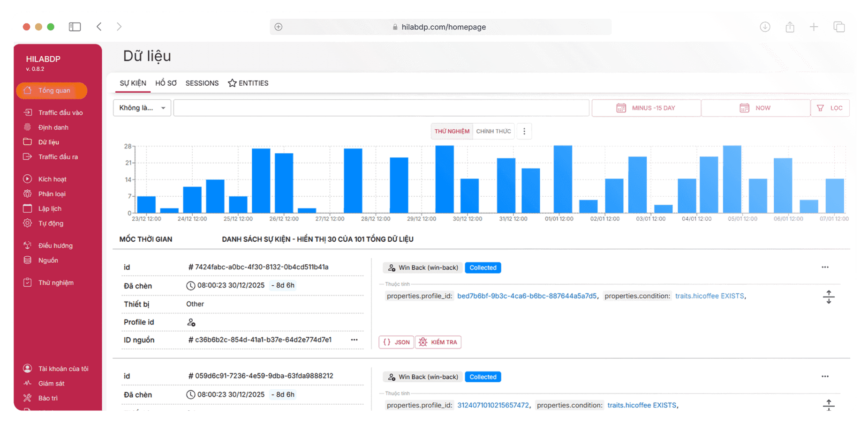The width and height of the screenshot is (868, 423).
Task: Open profile link bed7b6bf-9b3c-4ca6-b6bc-887644a5a7d5
Action: coord(527,296)
